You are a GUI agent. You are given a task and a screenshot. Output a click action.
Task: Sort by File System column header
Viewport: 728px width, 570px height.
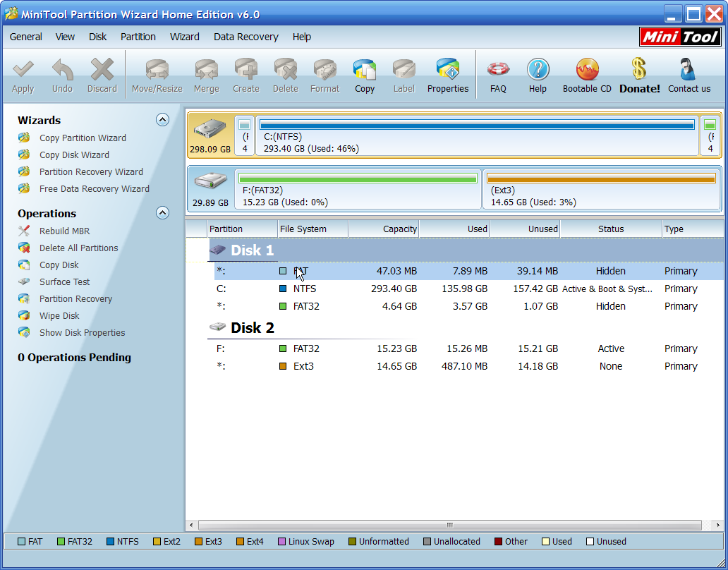point(313,229)
